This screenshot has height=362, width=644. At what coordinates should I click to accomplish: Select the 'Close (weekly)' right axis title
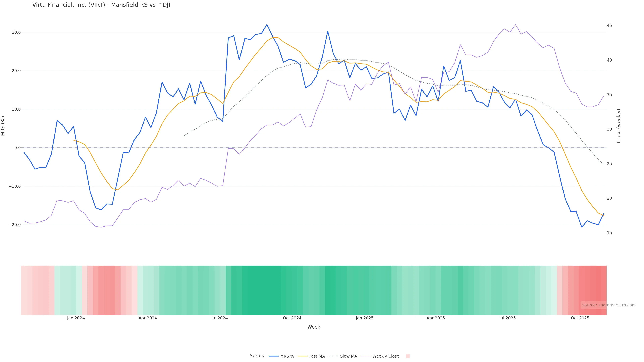point(619,126)
